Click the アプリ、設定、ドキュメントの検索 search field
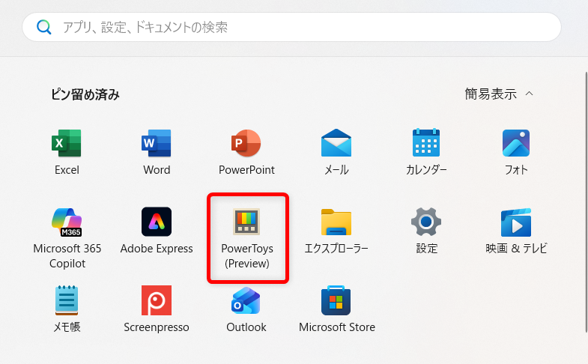The width and height of the screenshot is (588, 364). 291,27
